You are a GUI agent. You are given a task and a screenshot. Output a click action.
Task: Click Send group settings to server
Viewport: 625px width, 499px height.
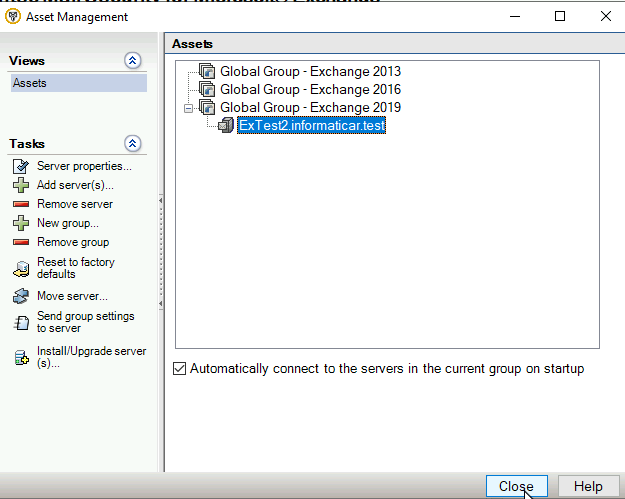pos(86,322)
